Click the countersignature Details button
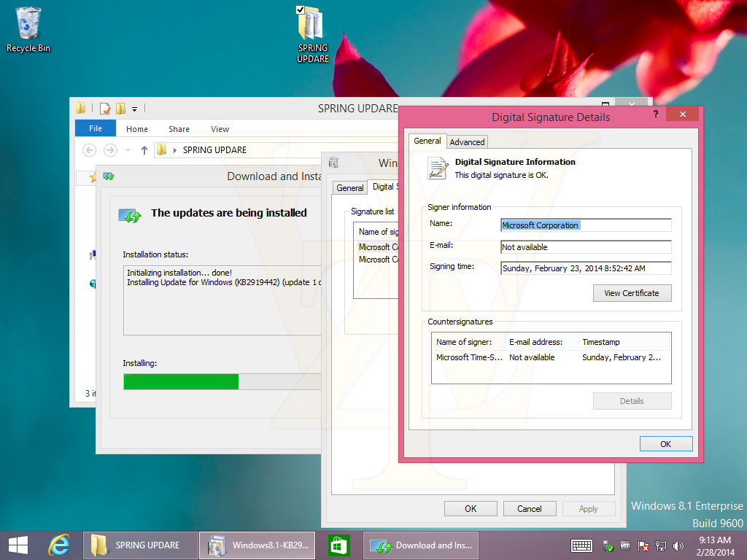The image size is (747, 560). [632, 401]
